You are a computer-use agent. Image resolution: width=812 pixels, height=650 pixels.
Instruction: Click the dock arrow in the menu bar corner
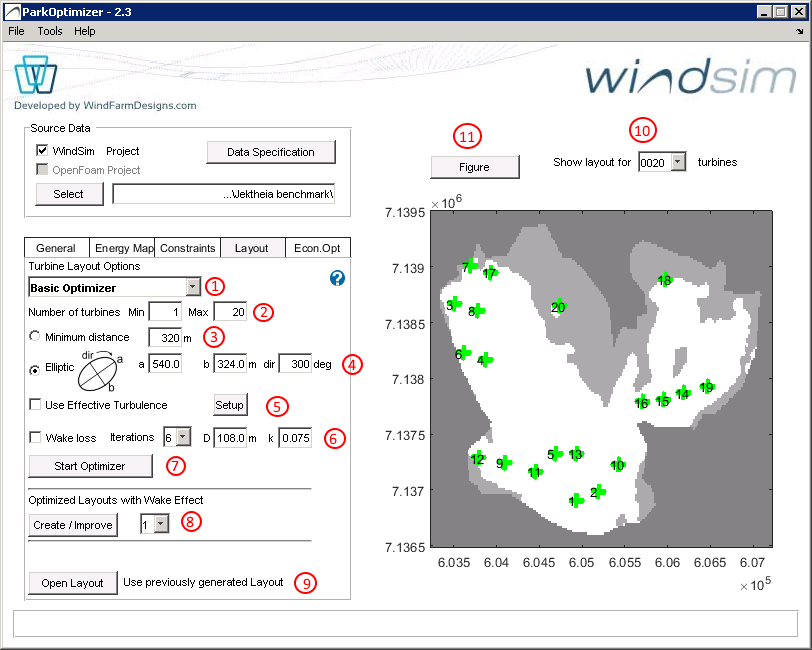(800, 32)
